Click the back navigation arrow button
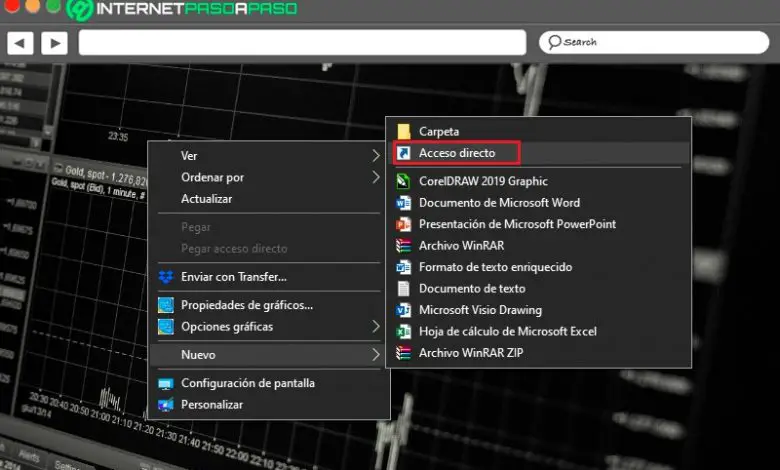 [20, 43]
